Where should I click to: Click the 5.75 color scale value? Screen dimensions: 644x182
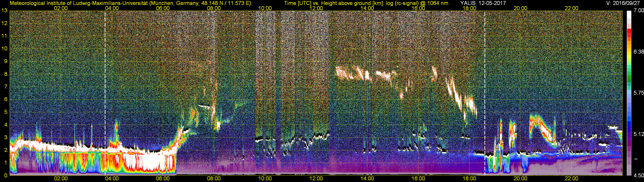[638, 93]
